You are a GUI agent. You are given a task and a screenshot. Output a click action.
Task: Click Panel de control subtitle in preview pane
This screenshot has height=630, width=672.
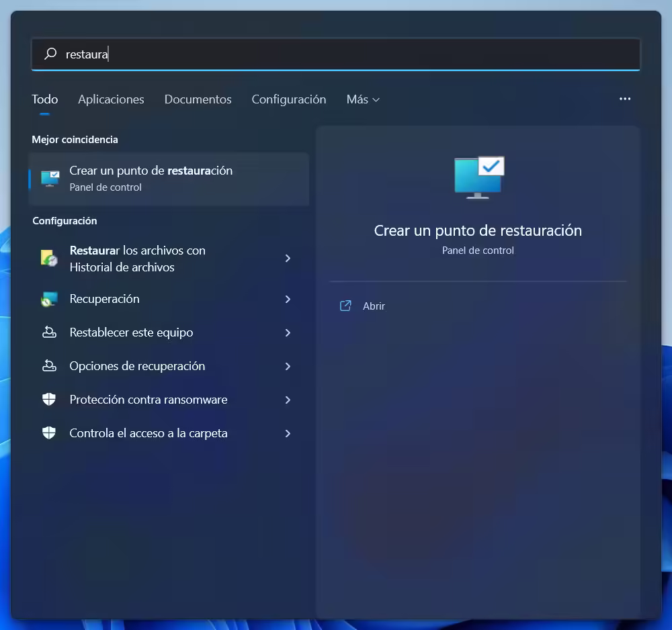click(x=478, y=250)
